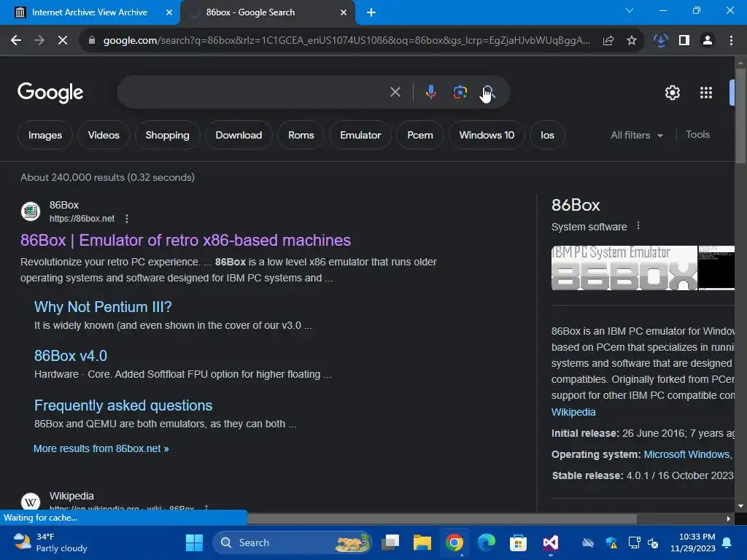
Task: Open the Why Not Pentium III? link
Action: pos(103,307)
